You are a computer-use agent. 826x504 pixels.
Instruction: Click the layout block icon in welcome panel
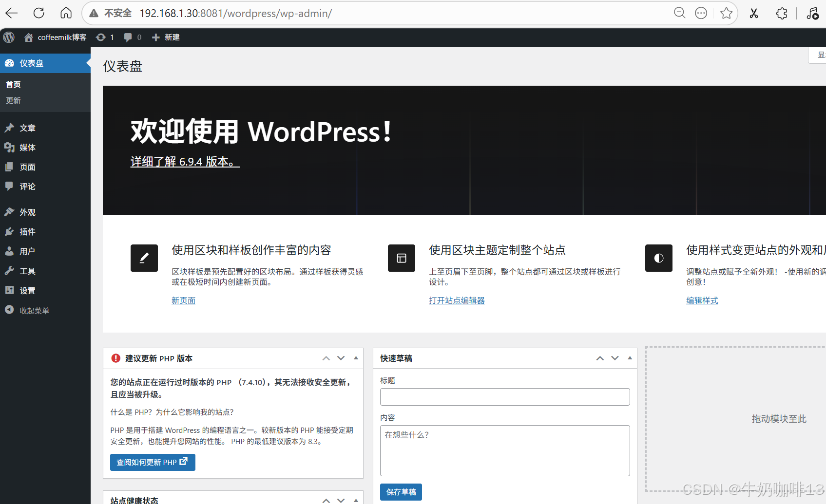point(402,258)
